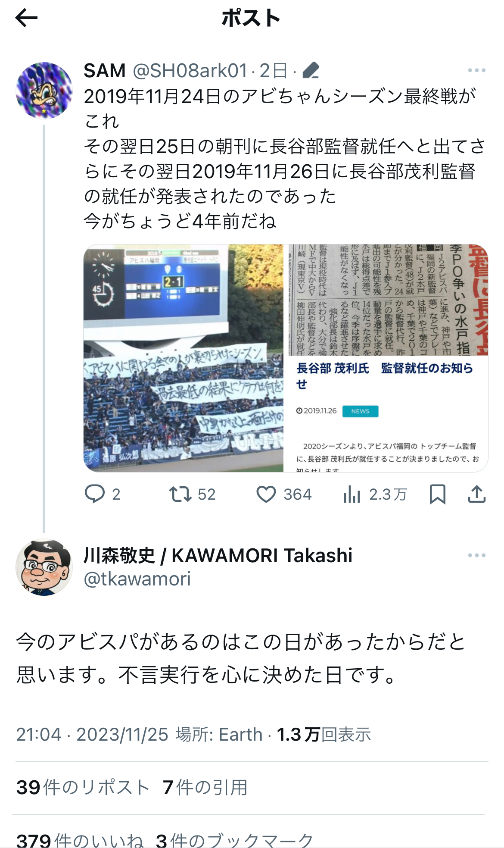Open 長谷部茂利氏 監督就任 news screenshot
Screen dimensions: 504x848
[x=388, y=414]
